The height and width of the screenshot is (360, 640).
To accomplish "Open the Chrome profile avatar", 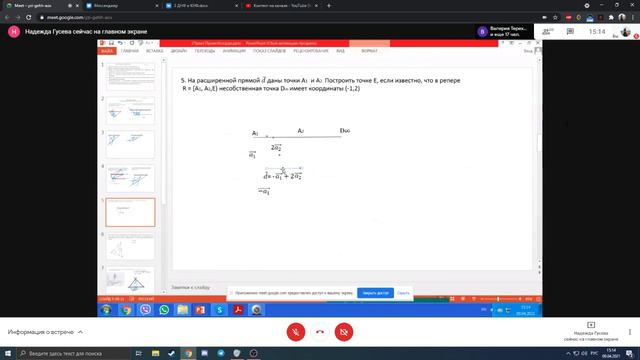I will click(x=622, y=17).
